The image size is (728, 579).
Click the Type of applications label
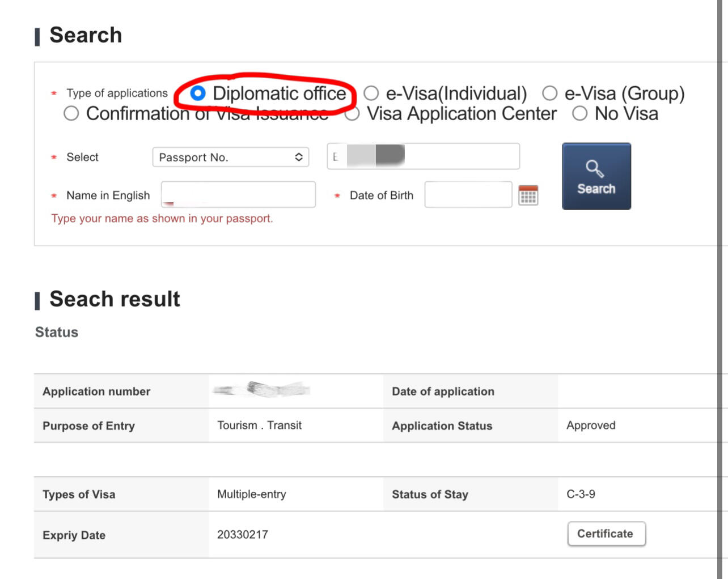tap(117, 93)
